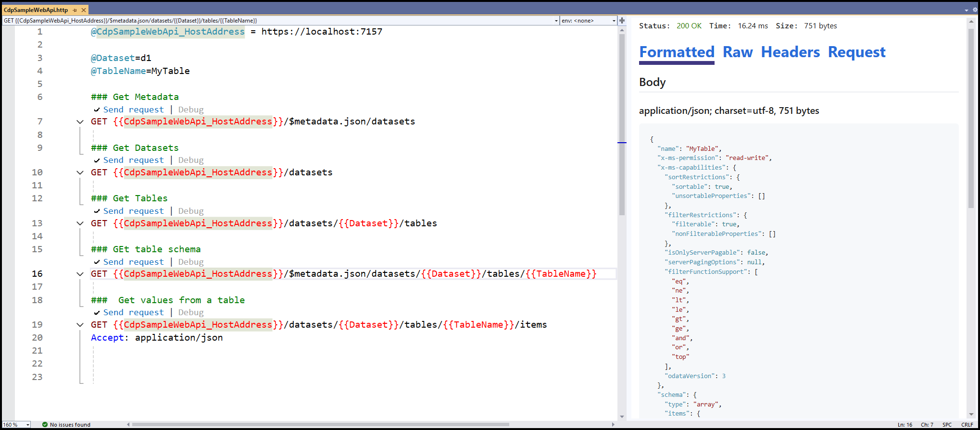Click the horizontal scrollbar right arrow

pyautogui.click(x=613, y=425)
